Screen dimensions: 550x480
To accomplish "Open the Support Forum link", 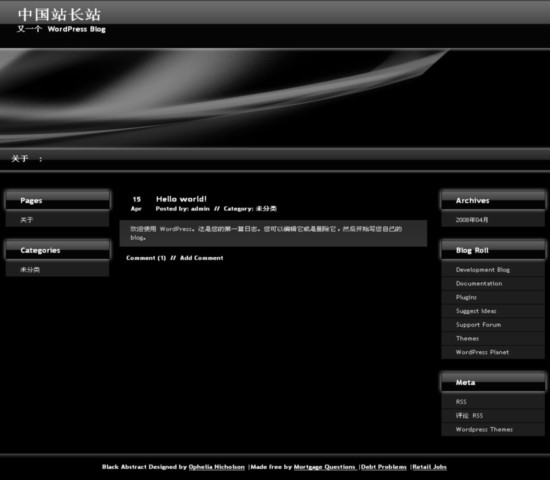I will [478, 325].
